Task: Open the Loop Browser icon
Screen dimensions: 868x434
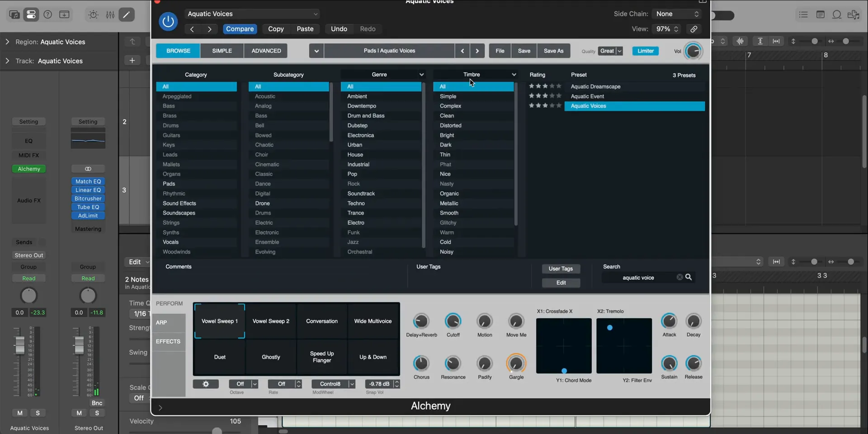Action: click(837, 15)
